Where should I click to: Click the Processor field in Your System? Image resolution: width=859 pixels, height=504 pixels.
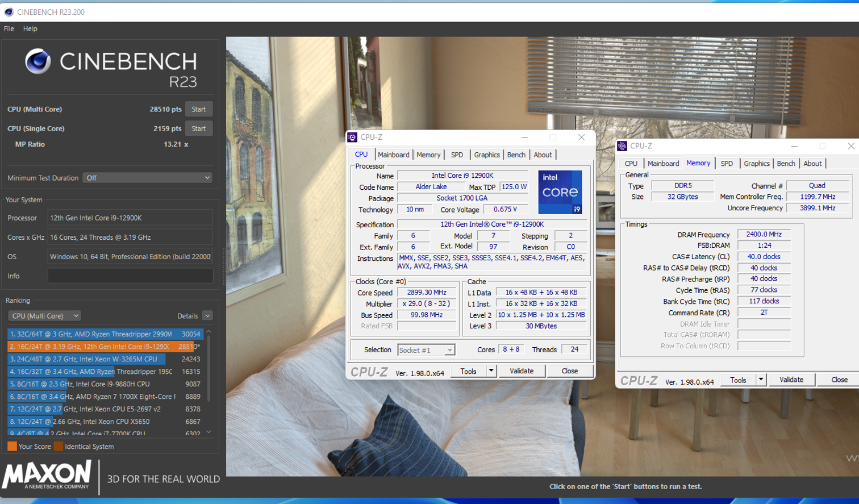pyautogui.click(x=131, y=218)
